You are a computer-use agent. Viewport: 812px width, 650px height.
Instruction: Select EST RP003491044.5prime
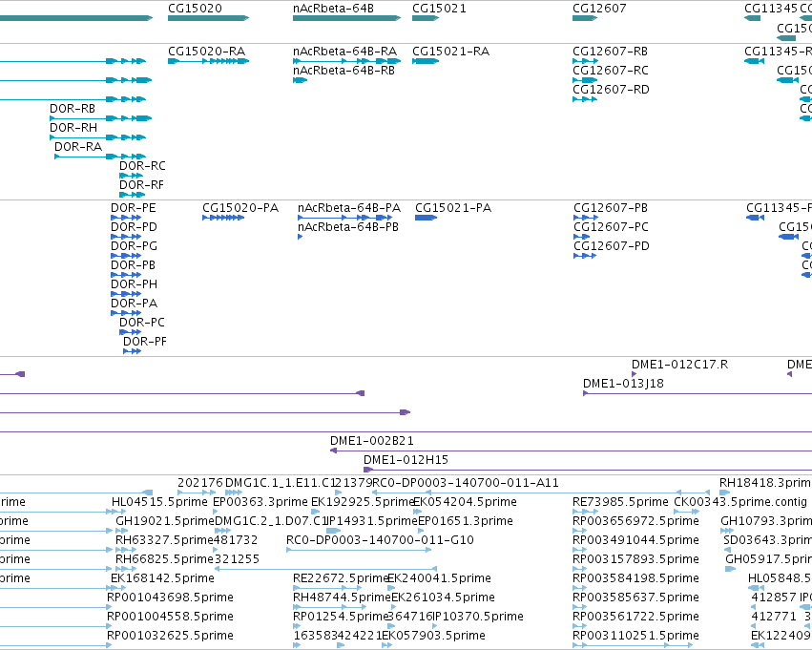coord(579,550)
